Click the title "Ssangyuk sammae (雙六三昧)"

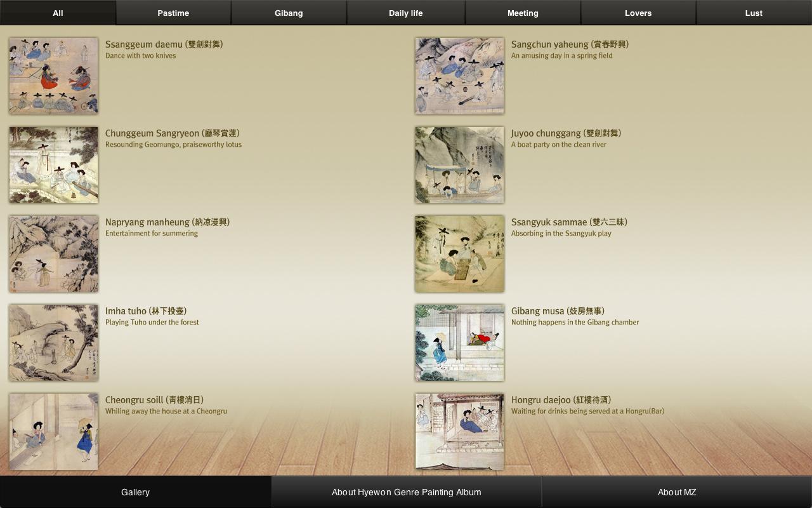coord(570,222)
